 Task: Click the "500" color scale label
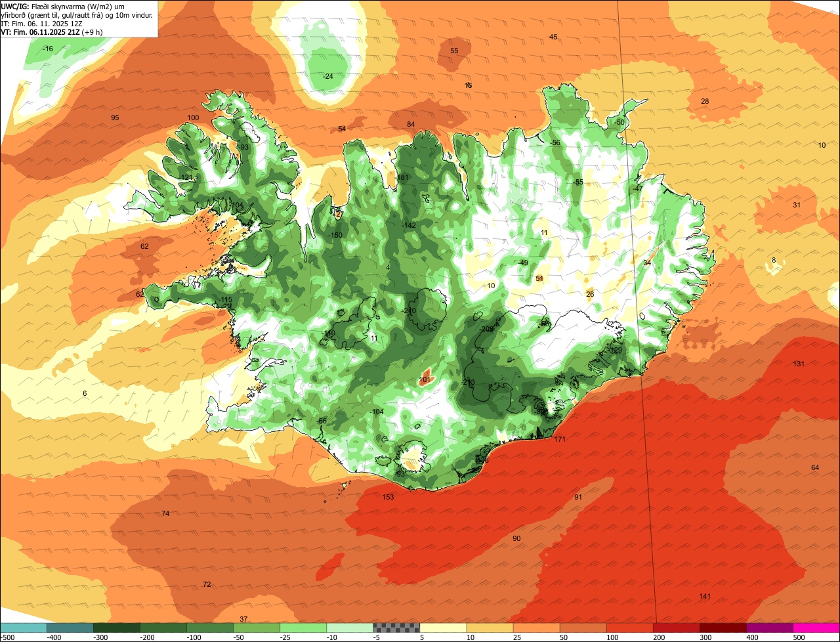point(799,637)
